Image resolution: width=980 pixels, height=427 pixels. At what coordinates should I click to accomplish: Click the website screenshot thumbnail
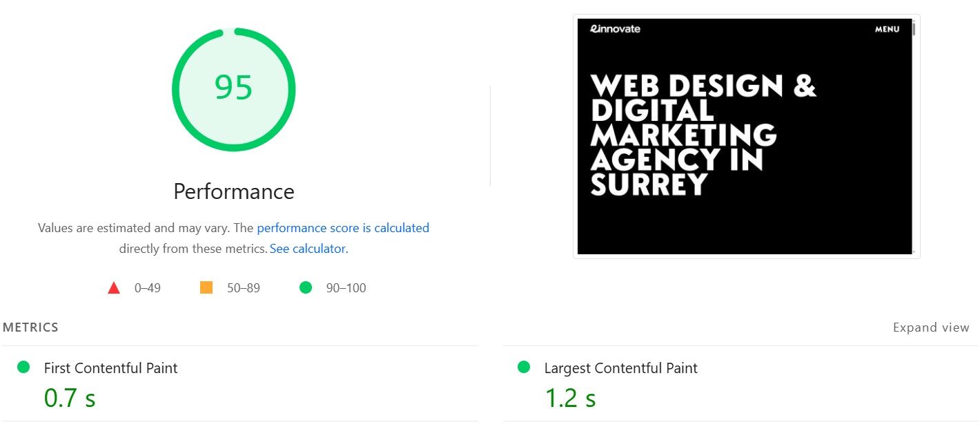746,136
